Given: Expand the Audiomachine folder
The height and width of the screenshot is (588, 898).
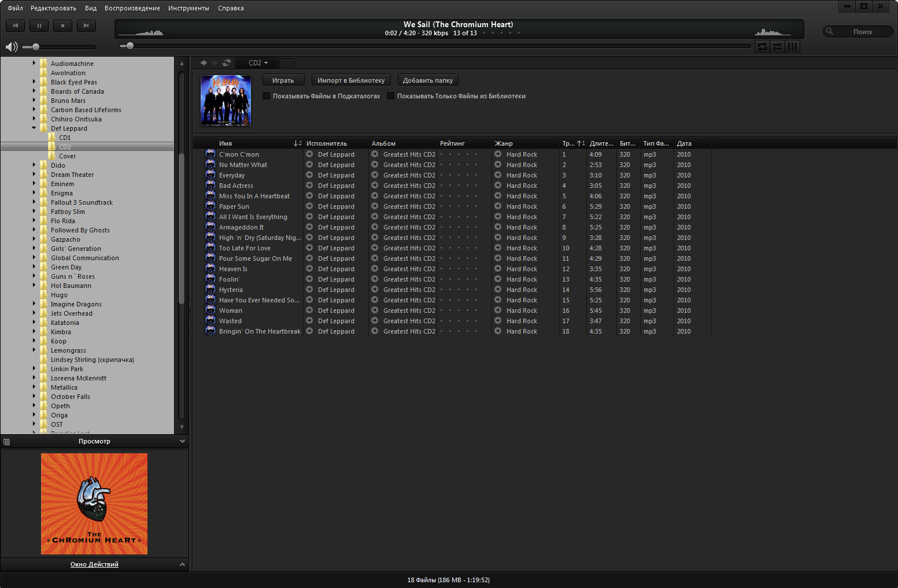Looking at the screenshot, I should (x=34, y=63).
